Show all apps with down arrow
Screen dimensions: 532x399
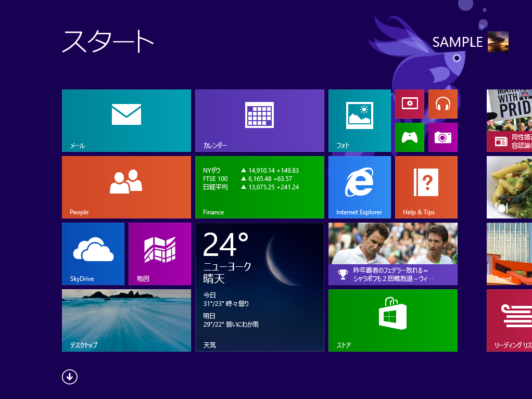click(70, 377)
